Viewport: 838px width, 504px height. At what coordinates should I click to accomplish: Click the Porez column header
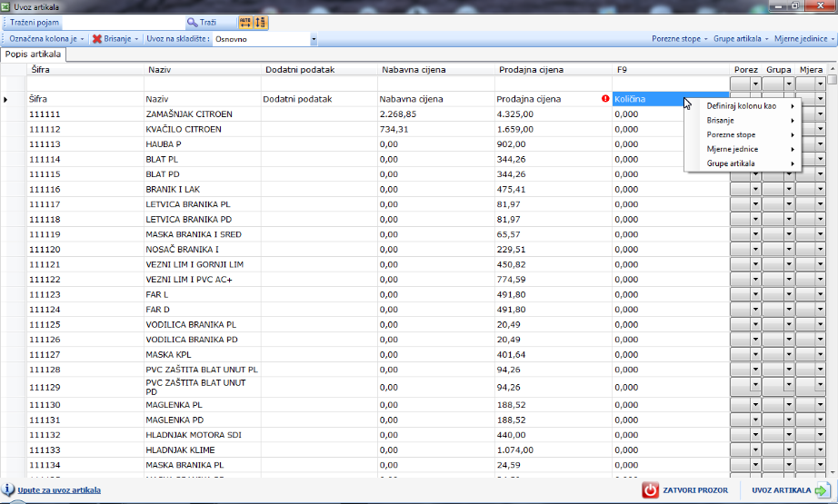(745, 69)
